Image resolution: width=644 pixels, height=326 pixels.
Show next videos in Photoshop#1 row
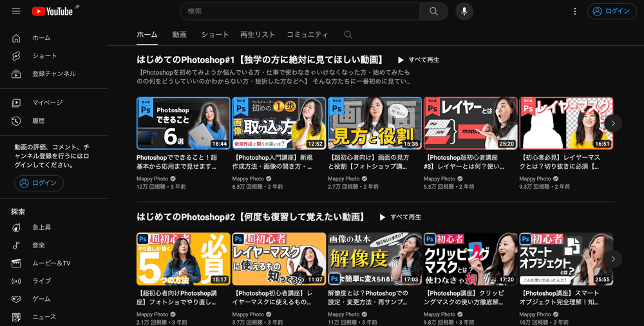(613, 123)
